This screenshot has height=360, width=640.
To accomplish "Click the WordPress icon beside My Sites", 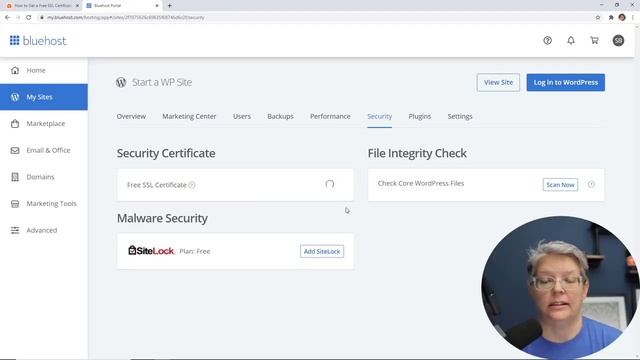I will 15,97.
